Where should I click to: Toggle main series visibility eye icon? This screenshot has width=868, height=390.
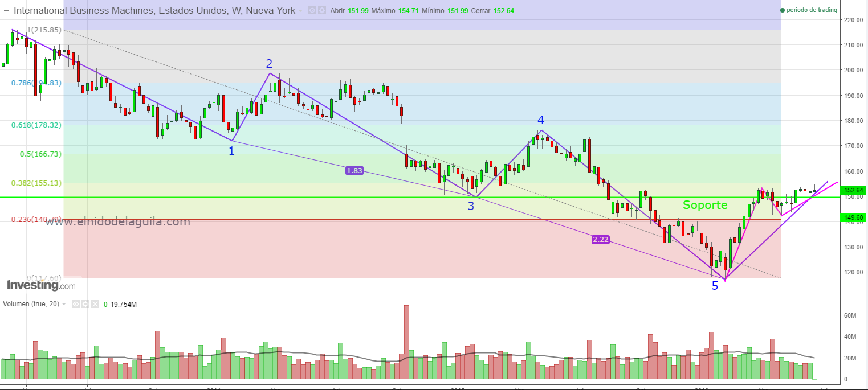[x=312, y=10]
